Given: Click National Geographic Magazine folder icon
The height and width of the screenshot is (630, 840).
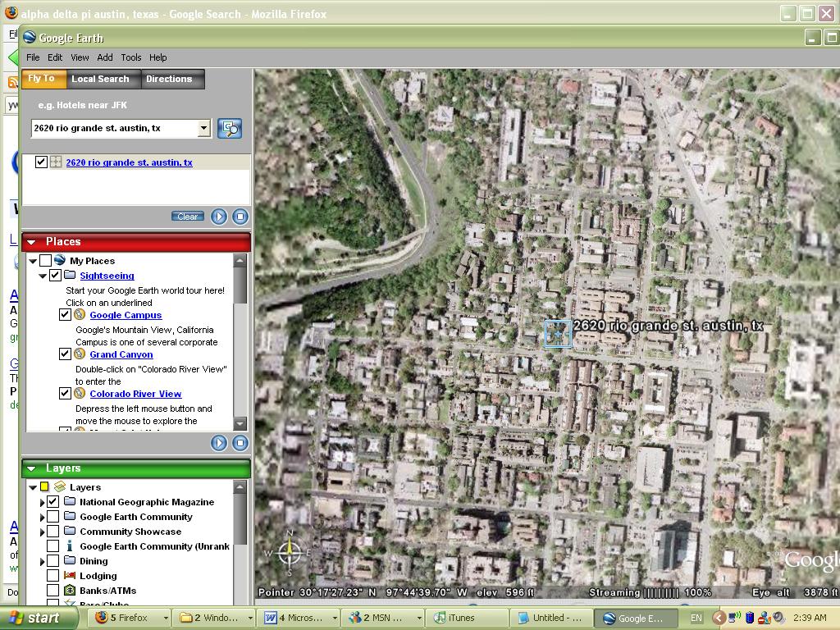Looking at the screenshot, I should coord(70,501).
